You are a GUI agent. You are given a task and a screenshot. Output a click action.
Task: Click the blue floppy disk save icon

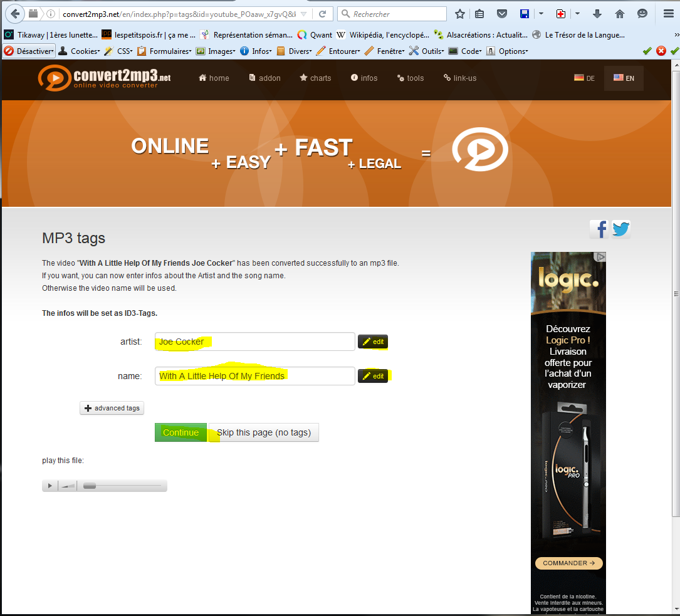pos(525,14)
